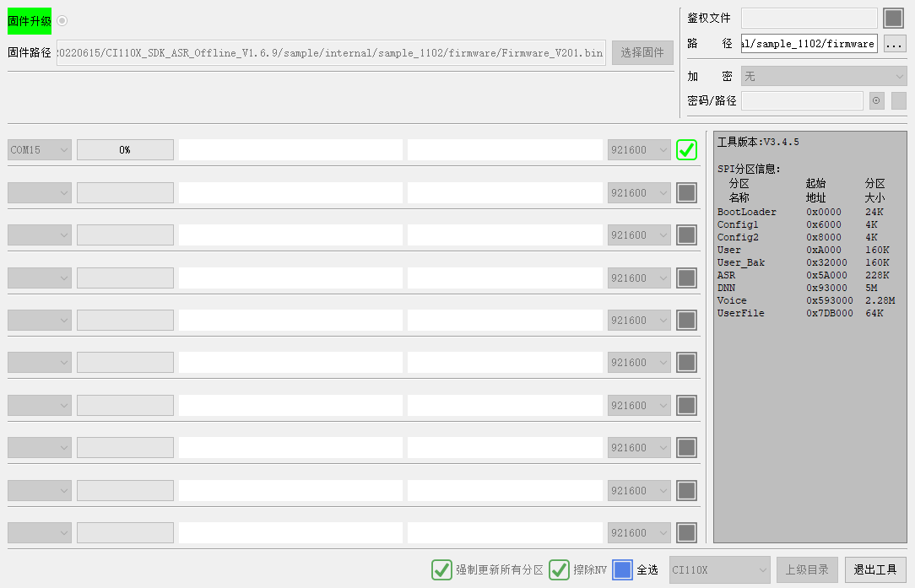Open the fifth row's port dropdown
Image resolution: width=915 pixels, height=588 pixels.
pyautogui.click(x=40, y=321)
